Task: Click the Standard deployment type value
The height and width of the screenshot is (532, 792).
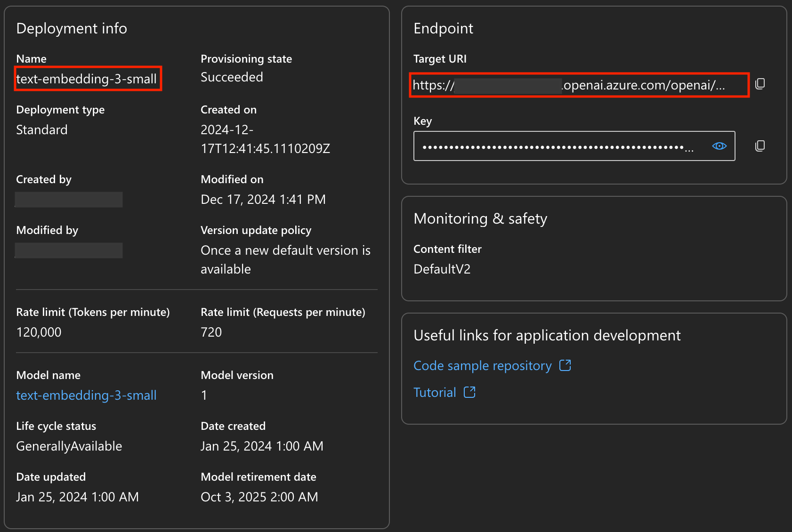Action: click(x=42, y=130)
